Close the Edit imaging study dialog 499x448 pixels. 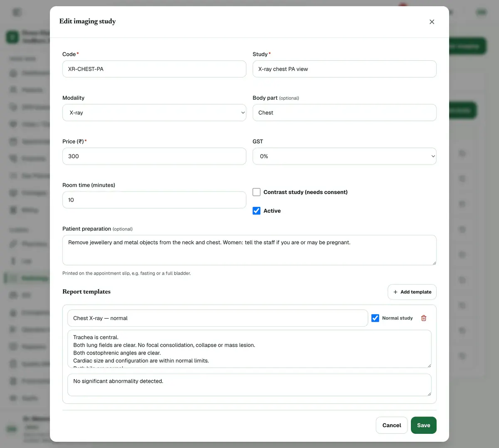click(x=432, y=22)
